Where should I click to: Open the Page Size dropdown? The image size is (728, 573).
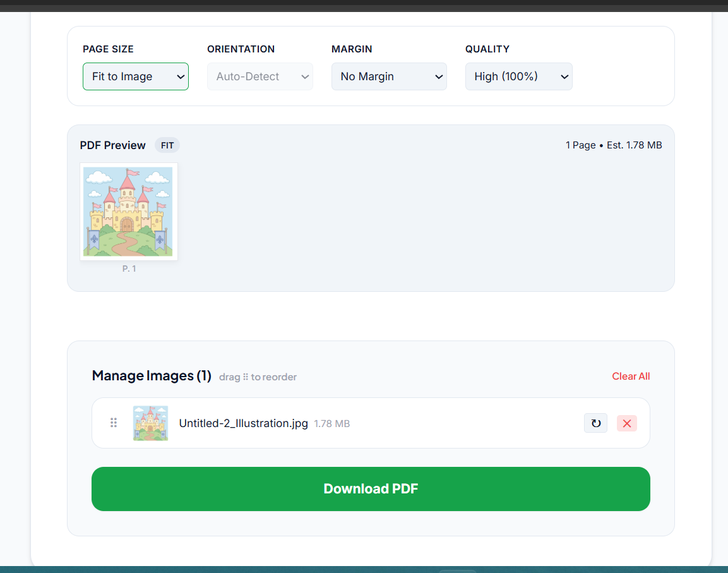136,76
